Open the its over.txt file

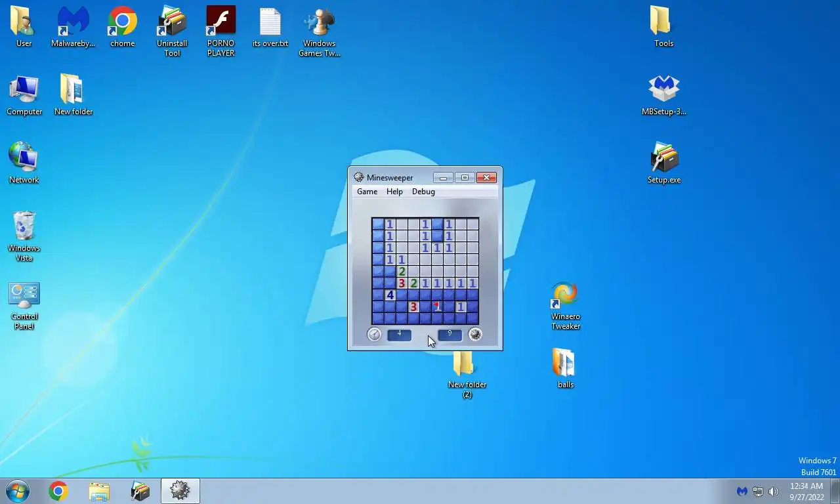point(270,27)
